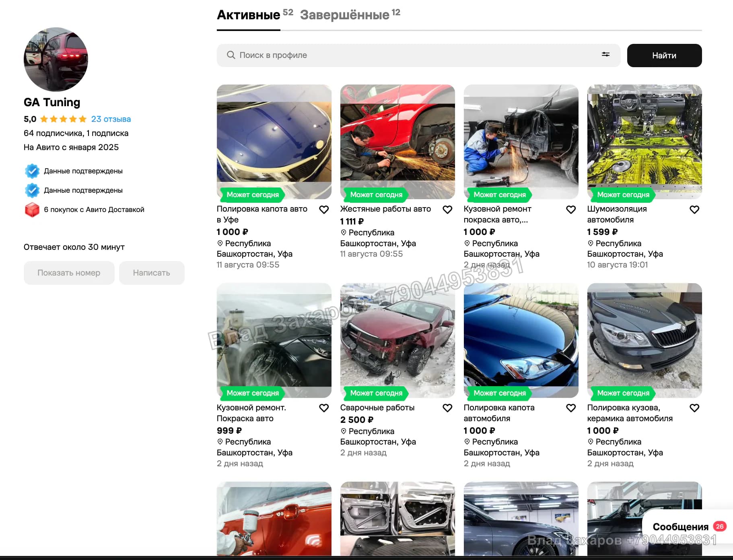The image size is (733, 560).
Task: Click the Найти search button
Action: point(664,56)
